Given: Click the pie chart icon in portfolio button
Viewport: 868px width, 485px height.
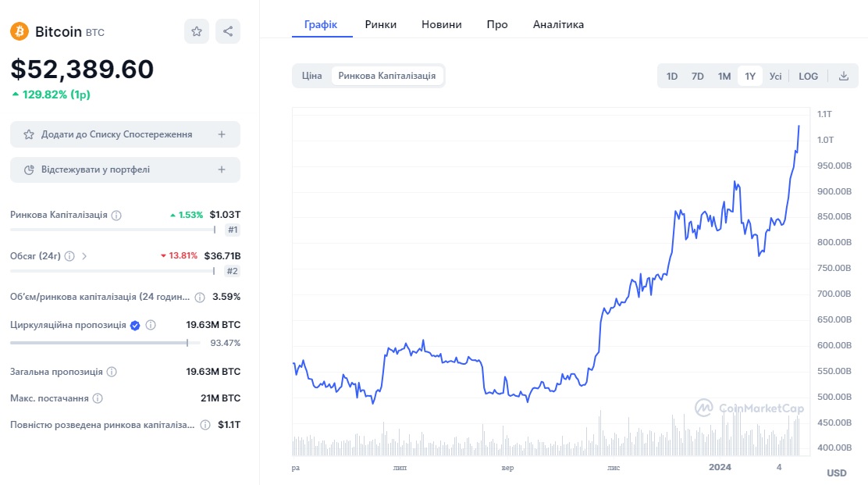Looking at the screenshot, I should [29, 170].
